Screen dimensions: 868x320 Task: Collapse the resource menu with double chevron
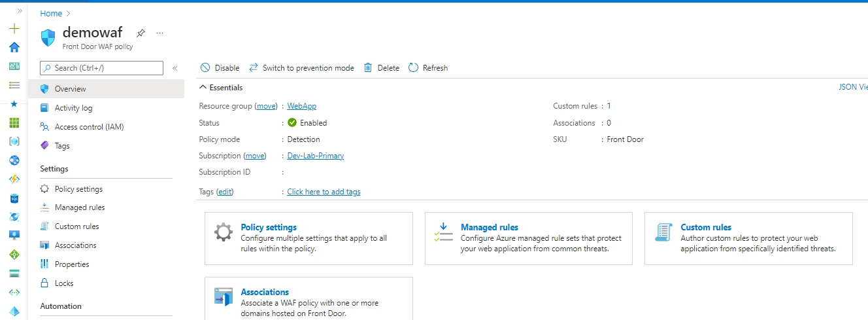pyautogui.click(x=175, y=68)
